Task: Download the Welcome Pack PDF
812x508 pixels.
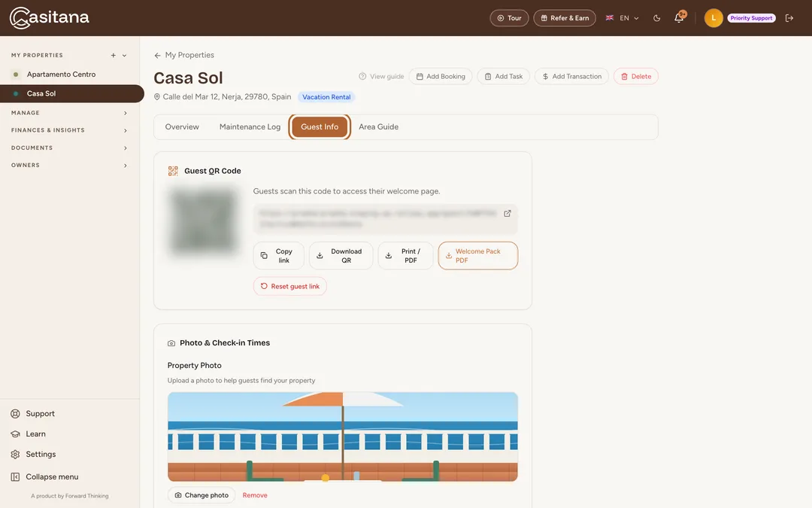Action: [x=478, y=256]
